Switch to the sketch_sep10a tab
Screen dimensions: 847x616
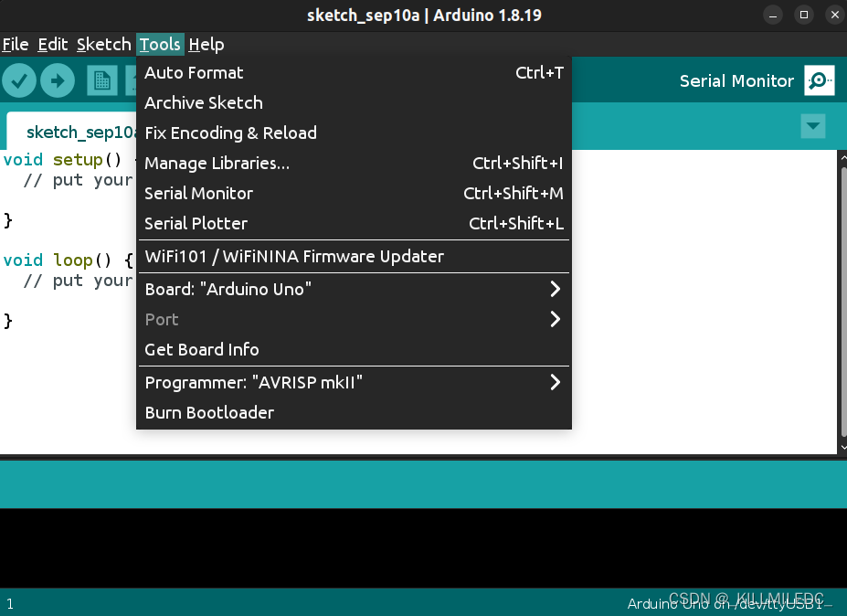click(x=71, y=132)
